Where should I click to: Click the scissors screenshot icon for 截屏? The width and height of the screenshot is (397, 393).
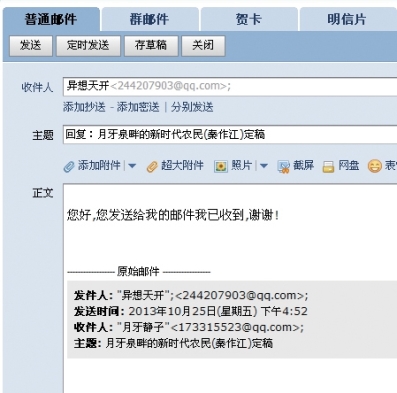[284, 166]
